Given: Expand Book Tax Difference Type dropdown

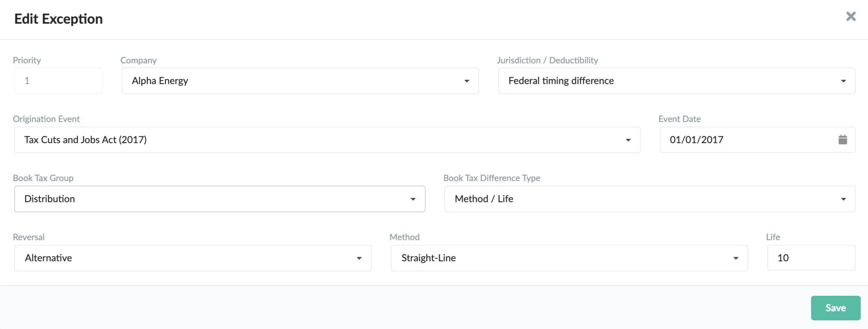Looking at the screenshot, I should pos(639,199).
